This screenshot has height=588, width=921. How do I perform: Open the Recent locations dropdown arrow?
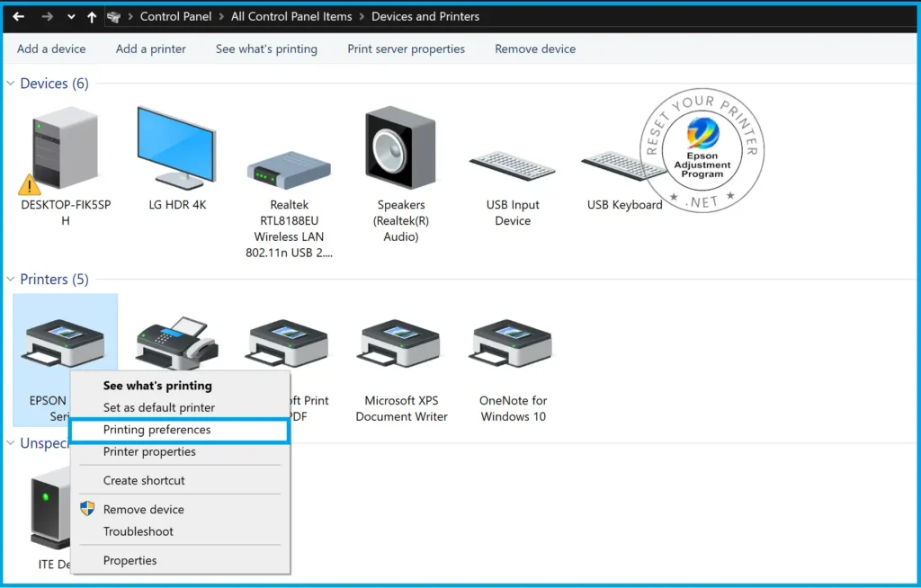tap(71, 17)
